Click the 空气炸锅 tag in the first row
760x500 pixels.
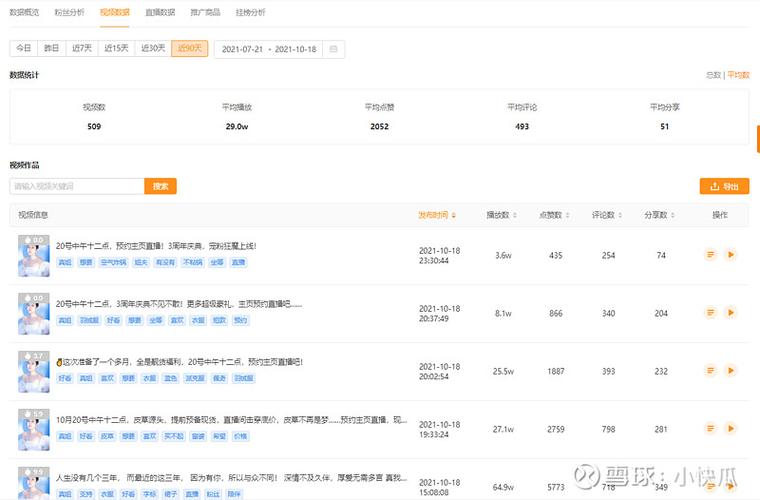pos(113,263)
